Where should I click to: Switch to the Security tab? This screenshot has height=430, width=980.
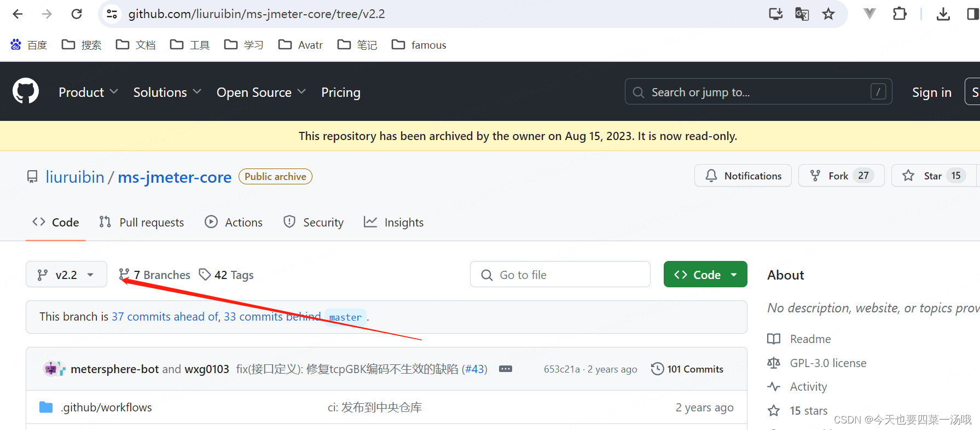[314, 222]
